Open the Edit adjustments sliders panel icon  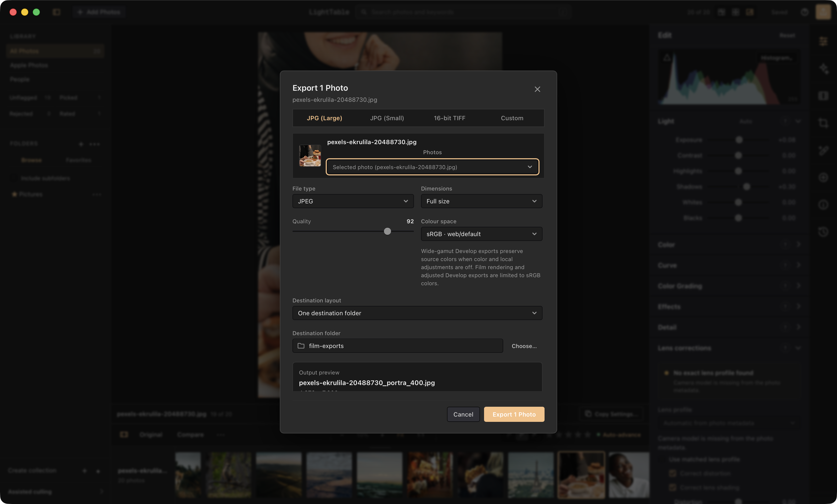click(x=823, y=41)
